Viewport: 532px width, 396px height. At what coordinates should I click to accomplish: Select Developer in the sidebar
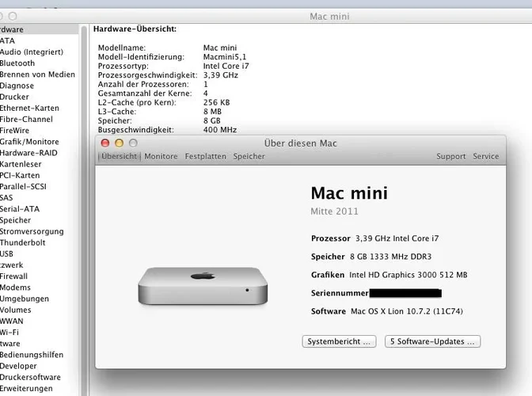(x=19, y=366)
